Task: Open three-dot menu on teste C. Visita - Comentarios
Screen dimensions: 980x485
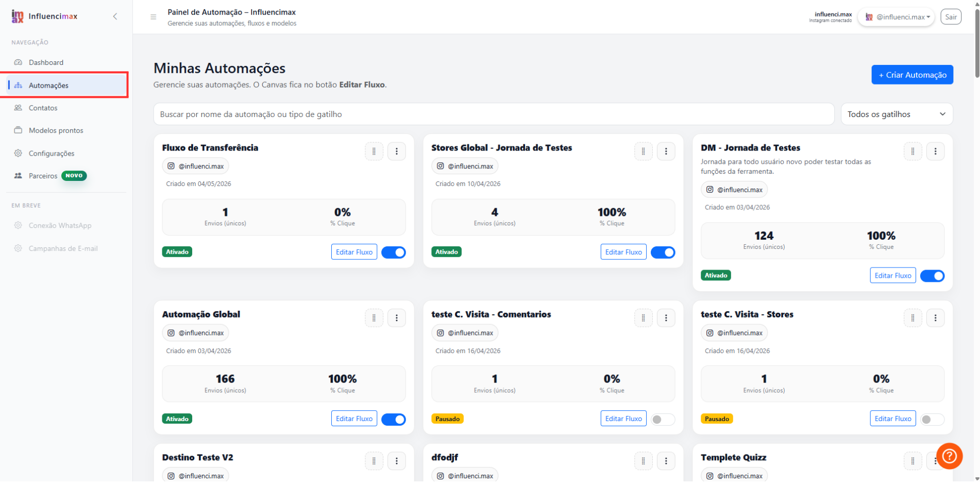Action: 666,318
